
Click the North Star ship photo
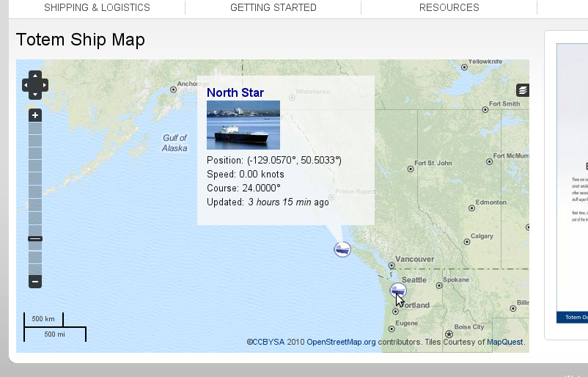pyautogui.click(x=243, y=125)
